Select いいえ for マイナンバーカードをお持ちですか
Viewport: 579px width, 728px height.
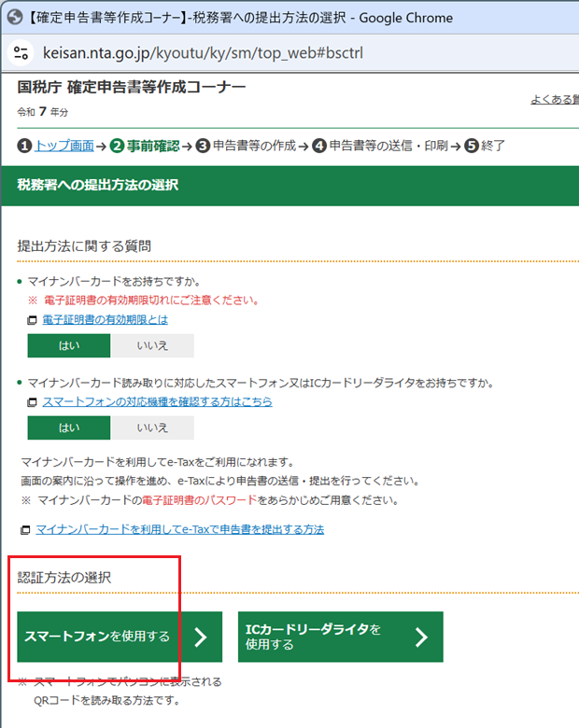(x=152, y=345)
